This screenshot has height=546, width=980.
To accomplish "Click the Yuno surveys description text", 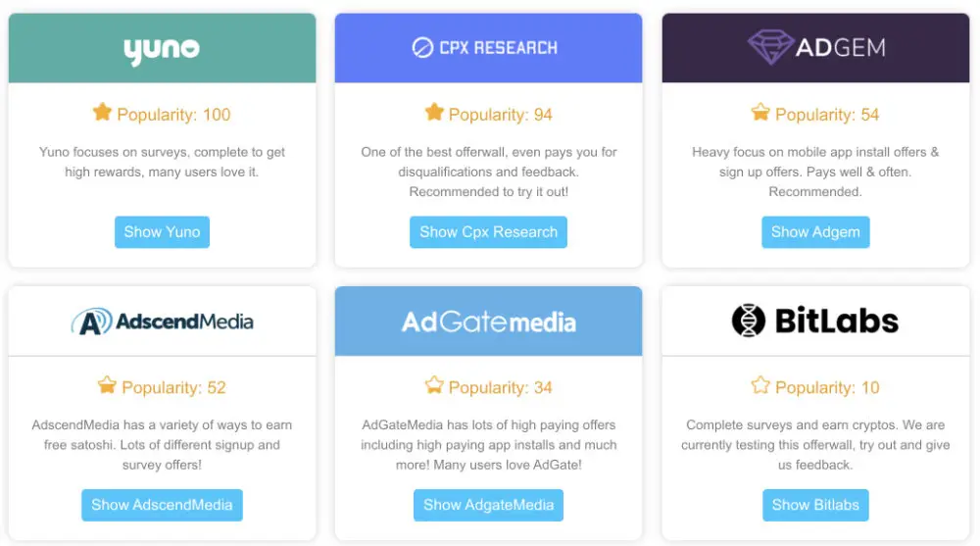I will click(162, 162).
